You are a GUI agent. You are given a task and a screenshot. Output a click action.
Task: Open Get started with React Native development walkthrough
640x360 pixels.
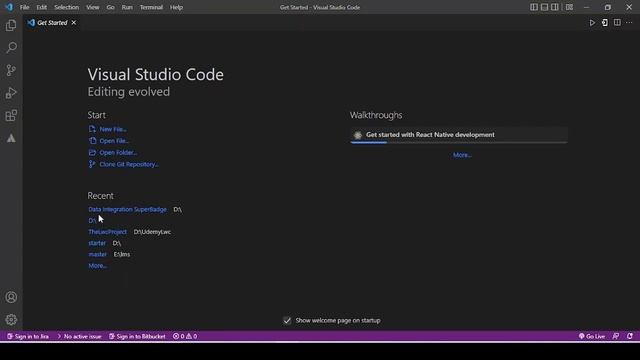tap(459, 135)
